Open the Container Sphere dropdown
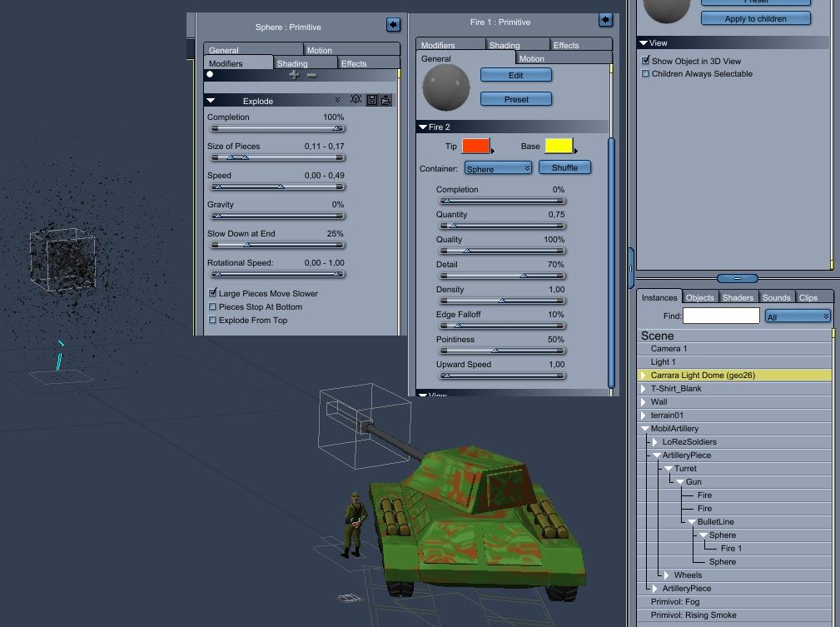The width and height of the screenshot is (840, 627). [x=498, y=168]
